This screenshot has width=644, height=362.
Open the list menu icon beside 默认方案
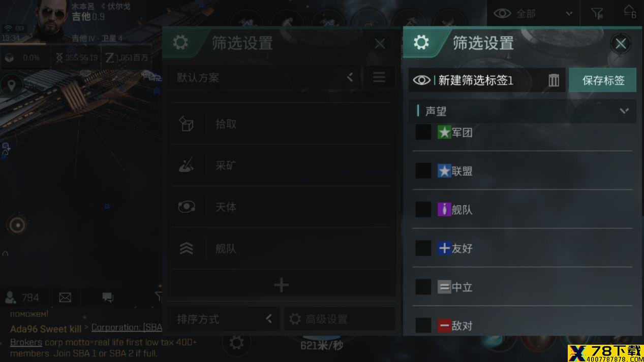[x=379, y=78]
